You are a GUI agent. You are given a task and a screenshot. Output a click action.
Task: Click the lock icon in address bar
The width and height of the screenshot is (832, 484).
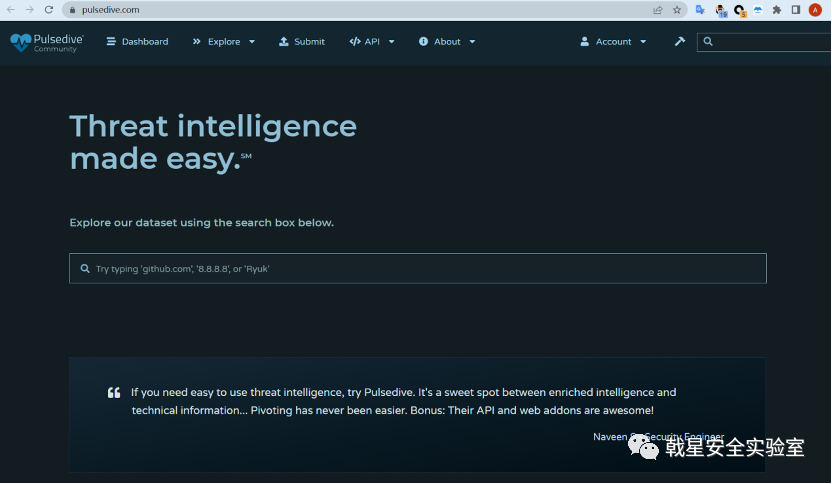coord(73,10)
